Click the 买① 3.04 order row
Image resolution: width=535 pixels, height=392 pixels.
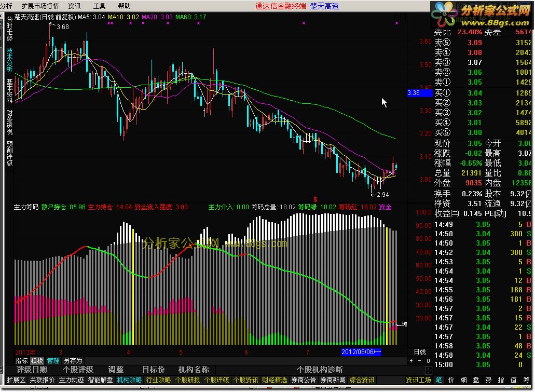(x=483, y=93)
